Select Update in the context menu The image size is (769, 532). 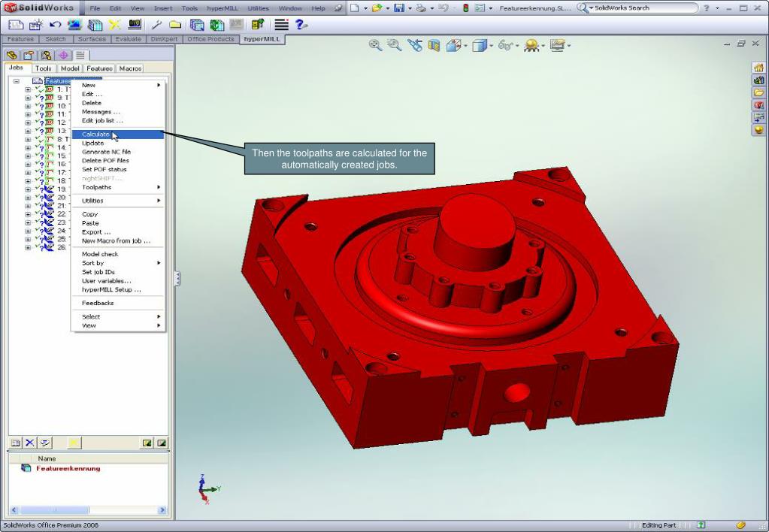coord(118,144)
